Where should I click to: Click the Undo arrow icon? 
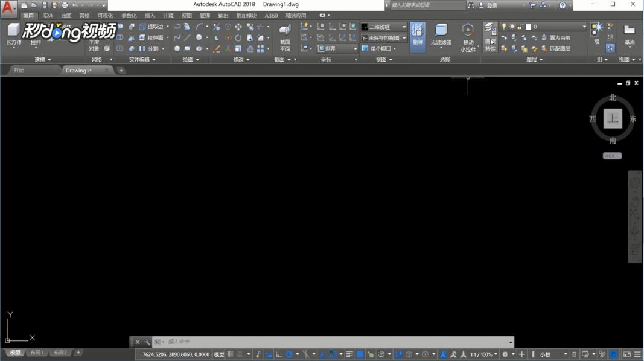click(x=75, y=5)
